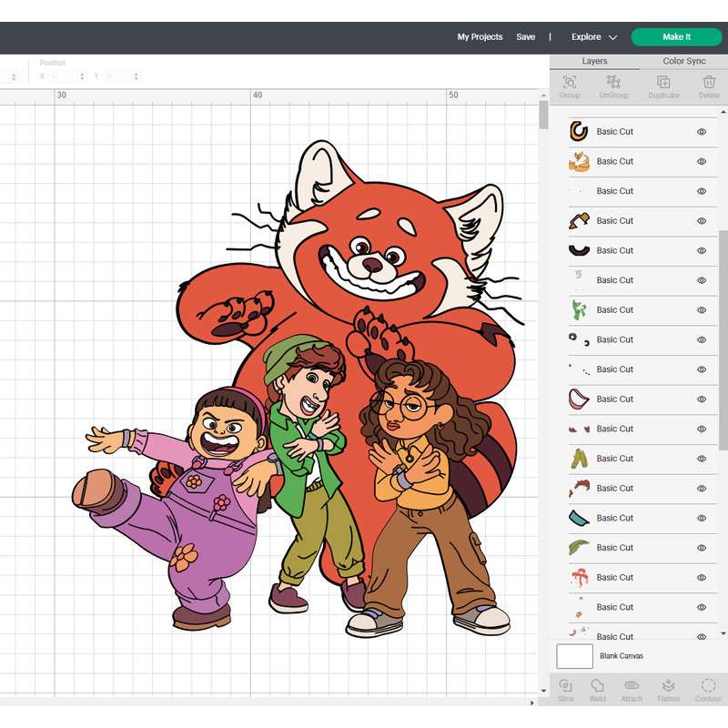The height and width of the screenshot is (728, 728).
Task: Click the X position stepper arrow
Action: pos(82,76)
